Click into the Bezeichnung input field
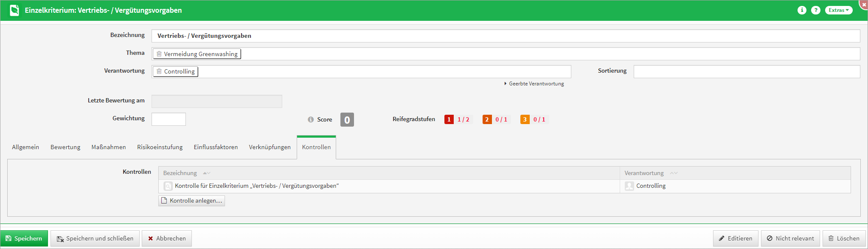The height and width of the screenshot is (249, 868). pos(506,36)
